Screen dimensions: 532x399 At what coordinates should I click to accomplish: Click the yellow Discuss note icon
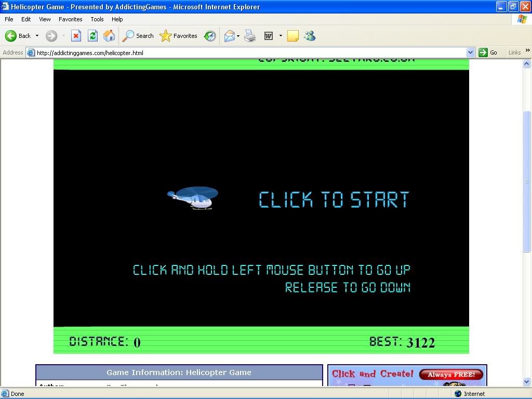click(293, 36)
